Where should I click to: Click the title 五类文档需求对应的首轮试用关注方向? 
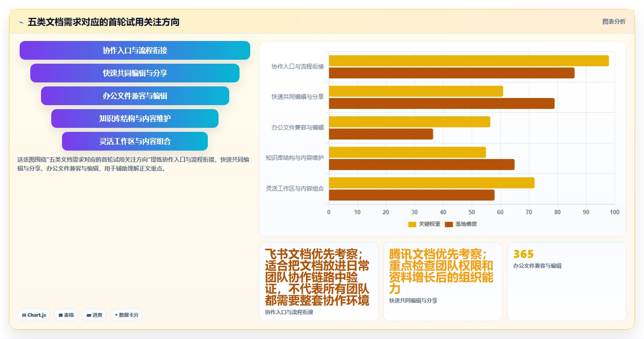pyautogui.click(x=103, y=22)
